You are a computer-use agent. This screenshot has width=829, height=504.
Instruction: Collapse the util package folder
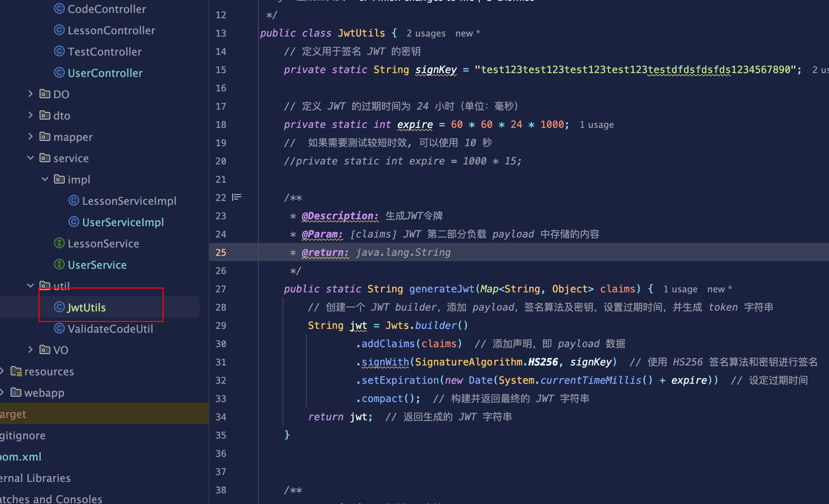point(30,285)
